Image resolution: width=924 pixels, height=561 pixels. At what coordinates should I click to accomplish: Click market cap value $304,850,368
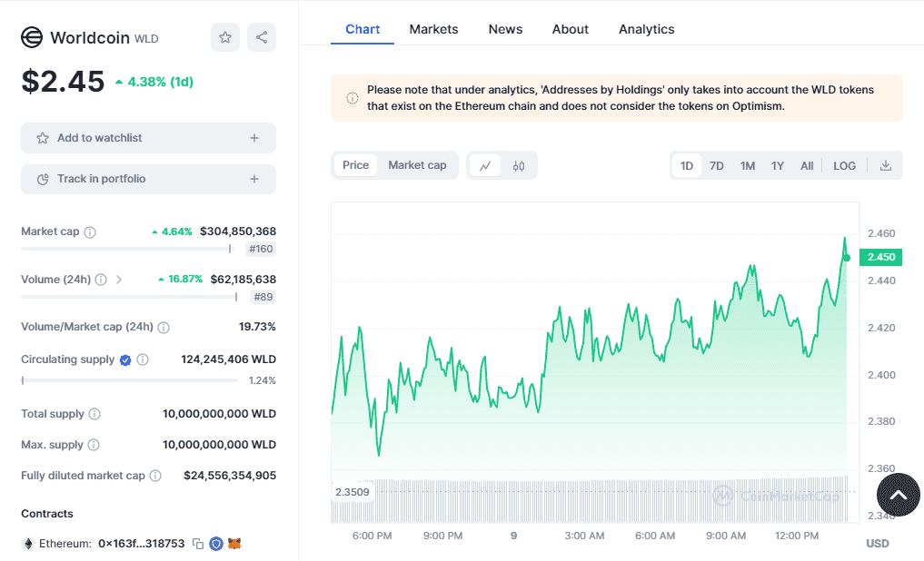point(238,231)
